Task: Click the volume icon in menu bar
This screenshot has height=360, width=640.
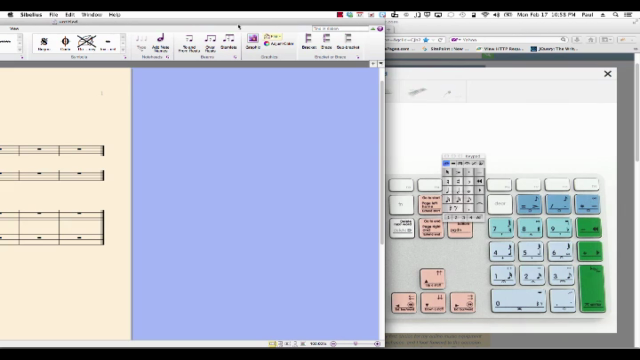Action: click(496, 15)
